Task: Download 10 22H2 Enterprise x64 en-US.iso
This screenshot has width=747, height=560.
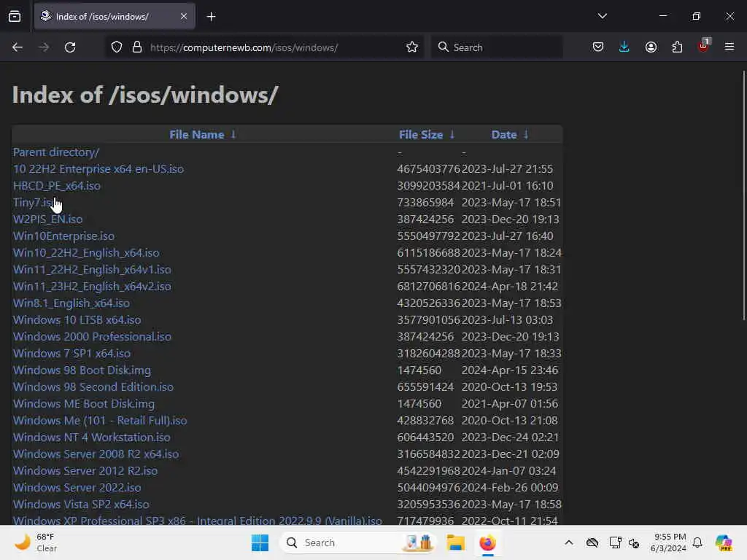Action: click(98, 169)
